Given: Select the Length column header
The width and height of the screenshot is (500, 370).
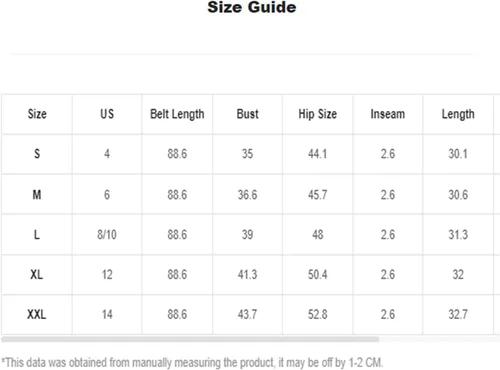Looking at the screenshot, I should click(x=458, y=114).
